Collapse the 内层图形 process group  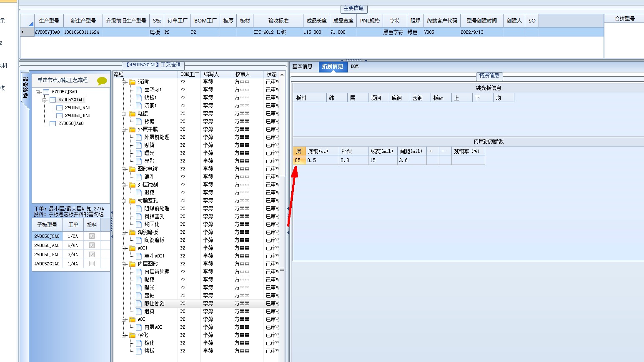tap(124, 264)
